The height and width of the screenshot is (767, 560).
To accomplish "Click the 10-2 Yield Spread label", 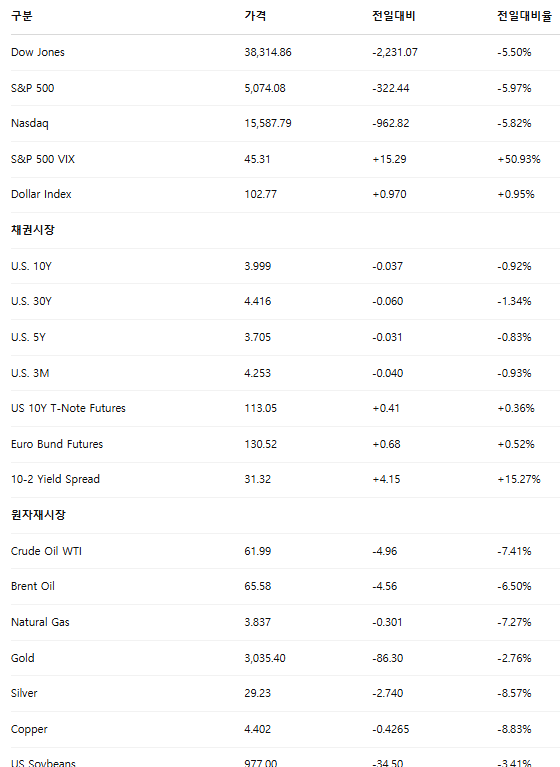I will [x=55, y=479].
